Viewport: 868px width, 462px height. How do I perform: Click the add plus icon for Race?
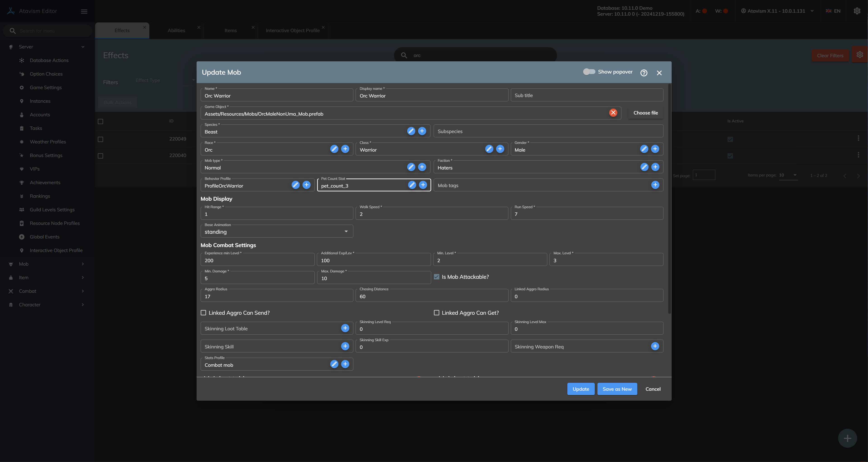[345, 149]
